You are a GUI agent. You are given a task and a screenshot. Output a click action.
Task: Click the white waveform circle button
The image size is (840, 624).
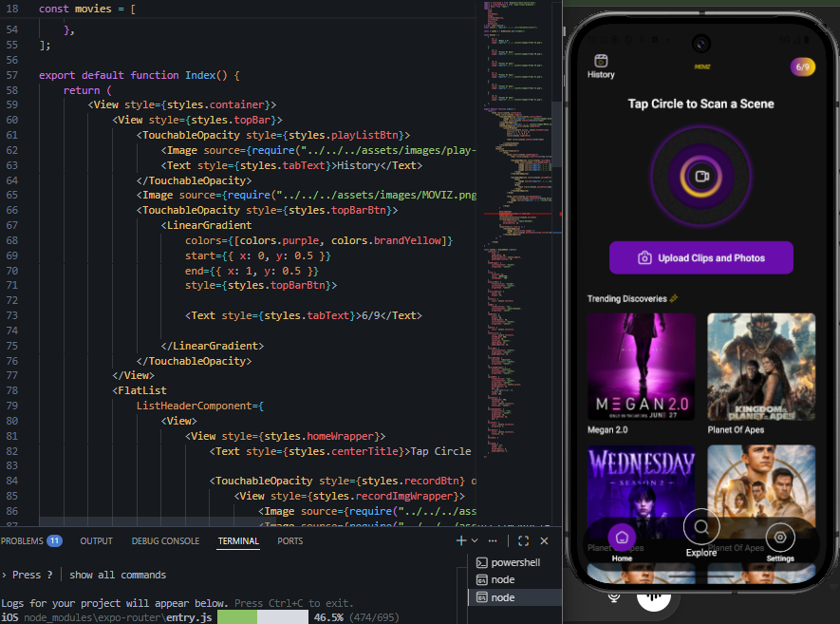pyautogui.click(x=654, y=598)
